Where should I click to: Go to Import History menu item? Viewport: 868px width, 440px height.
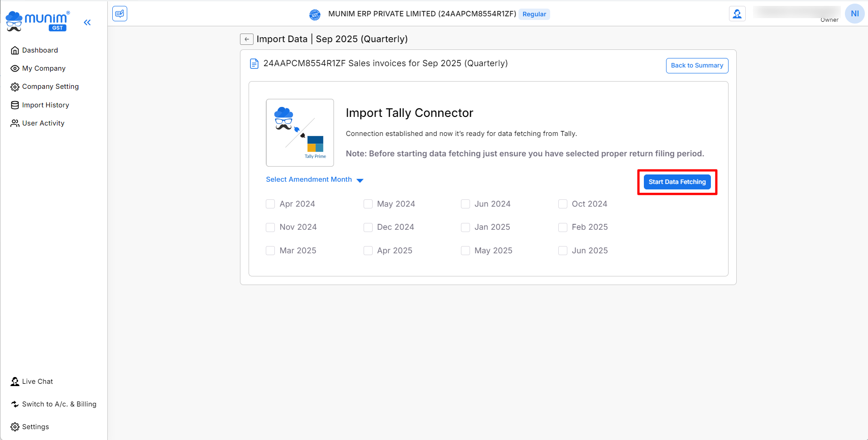(x=45, y=105)
